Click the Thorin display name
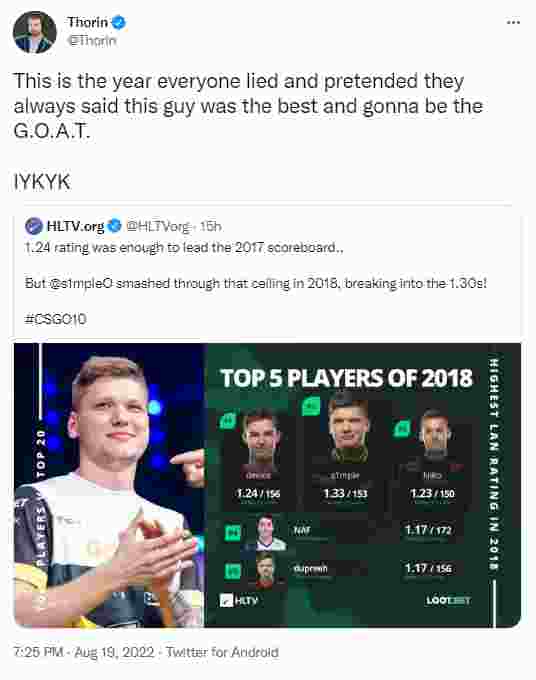 point(88,22)
